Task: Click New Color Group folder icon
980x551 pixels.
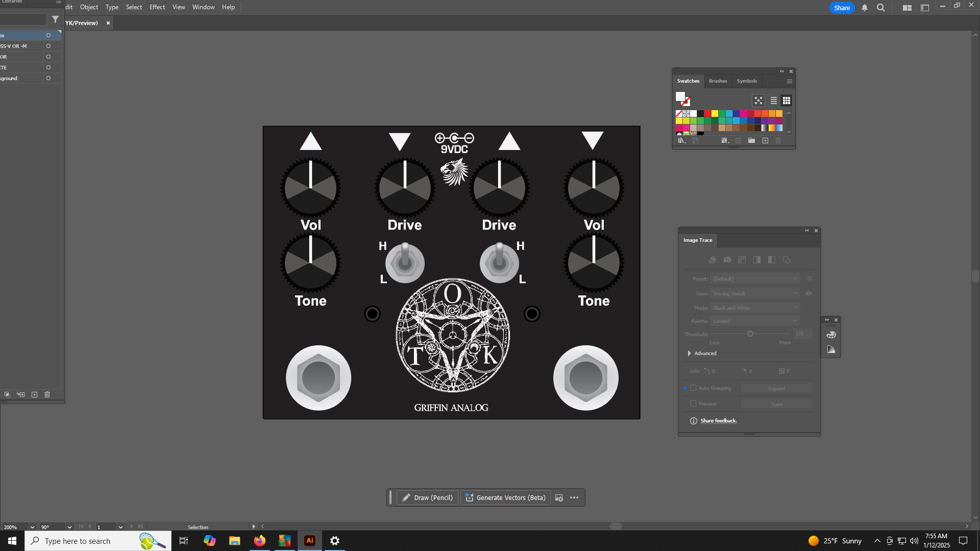Action: (751, 141)
